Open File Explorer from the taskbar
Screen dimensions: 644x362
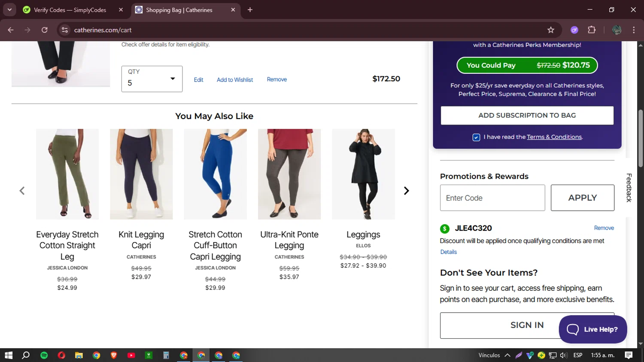click(79, 355)
